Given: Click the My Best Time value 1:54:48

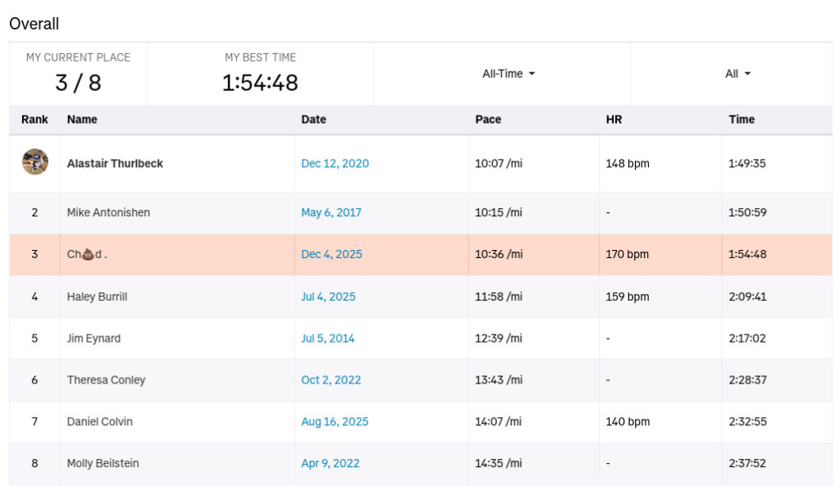Looking at the screenshot, I should (260, 83).
